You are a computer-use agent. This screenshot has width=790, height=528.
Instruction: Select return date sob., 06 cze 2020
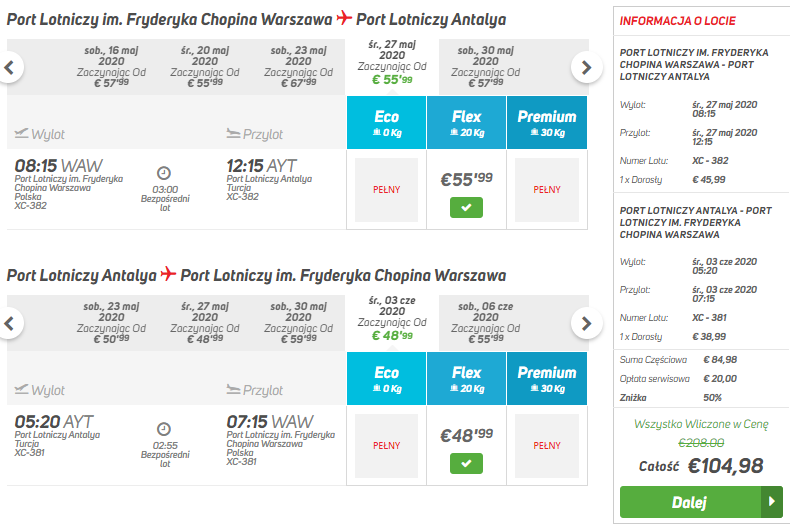point(485,323)
